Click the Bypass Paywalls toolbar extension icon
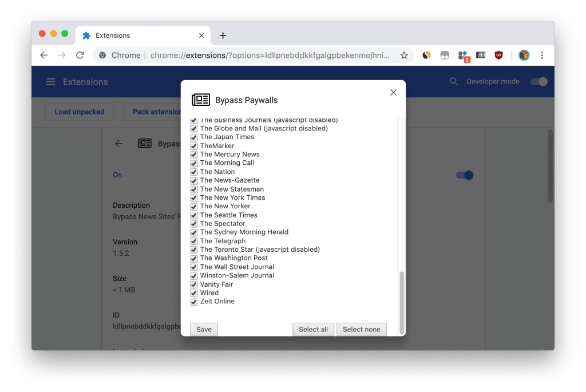Screen dimensions: 586x392 tap(481, 56)
